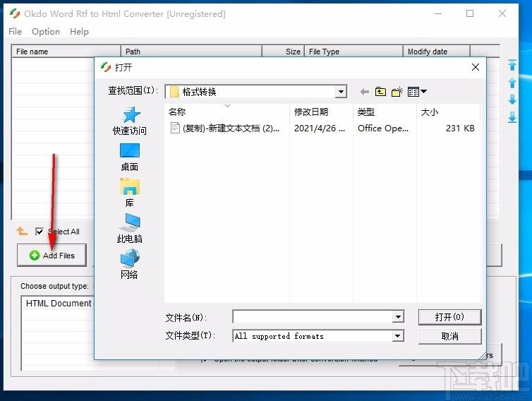Click the Add Files button
532x401 pixels.
pyautogui.click(x=52, y=256)
